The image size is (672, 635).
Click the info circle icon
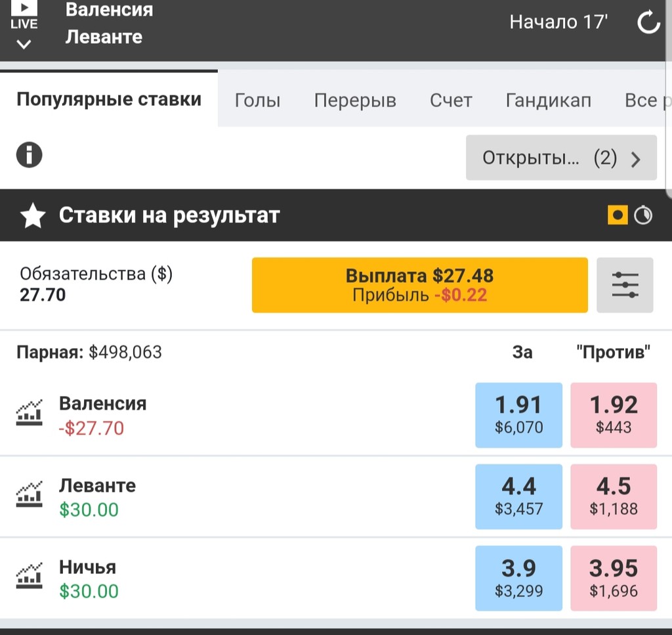[29, 156]
